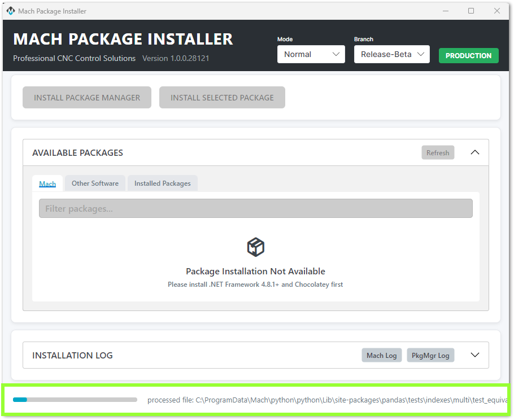This screenshot has height=420, width=514.
Task: Switch to the Other Software tab
Action: (x=95, y=183)
